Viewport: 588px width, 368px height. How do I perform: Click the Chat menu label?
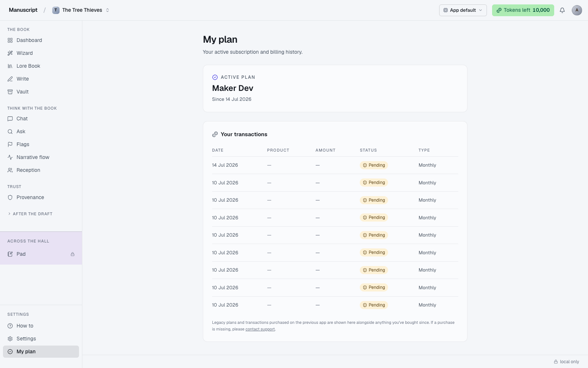point(22,119)
